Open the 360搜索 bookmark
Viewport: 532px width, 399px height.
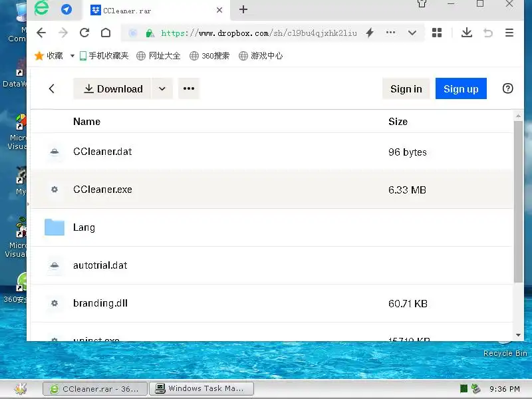(209, 56)
